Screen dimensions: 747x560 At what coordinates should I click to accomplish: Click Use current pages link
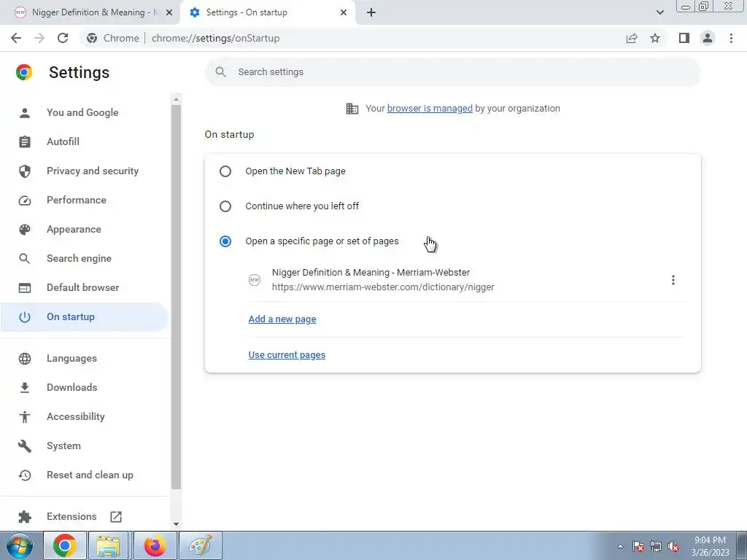tap(287, 355)
